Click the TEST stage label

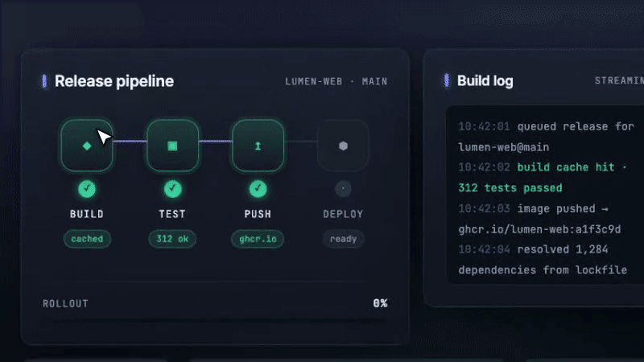(x=172, y=214)
